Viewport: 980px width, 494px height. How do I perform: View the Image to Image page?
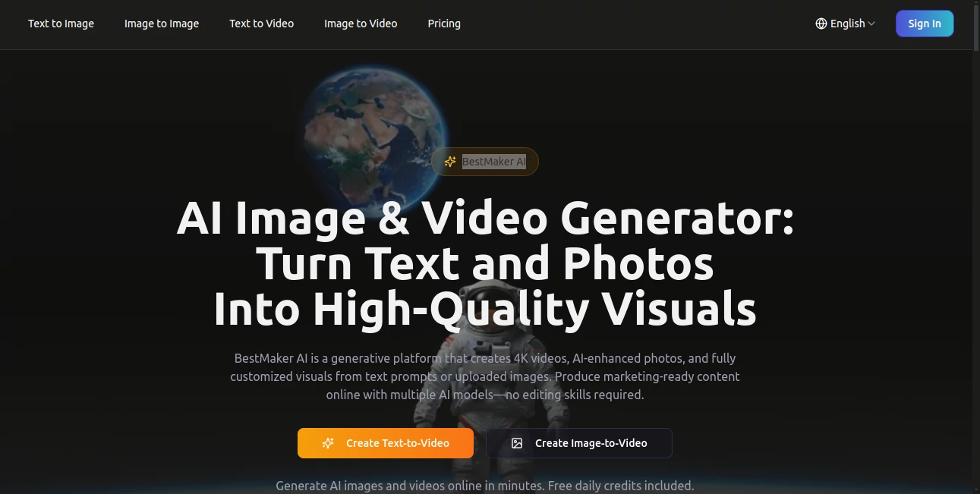(x=161, y=24)
